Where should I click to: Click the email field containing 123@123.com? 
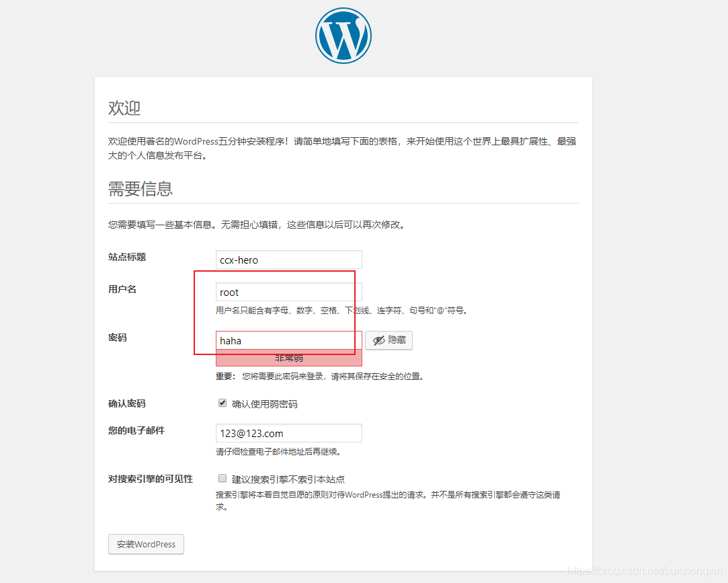click(289, 433)
